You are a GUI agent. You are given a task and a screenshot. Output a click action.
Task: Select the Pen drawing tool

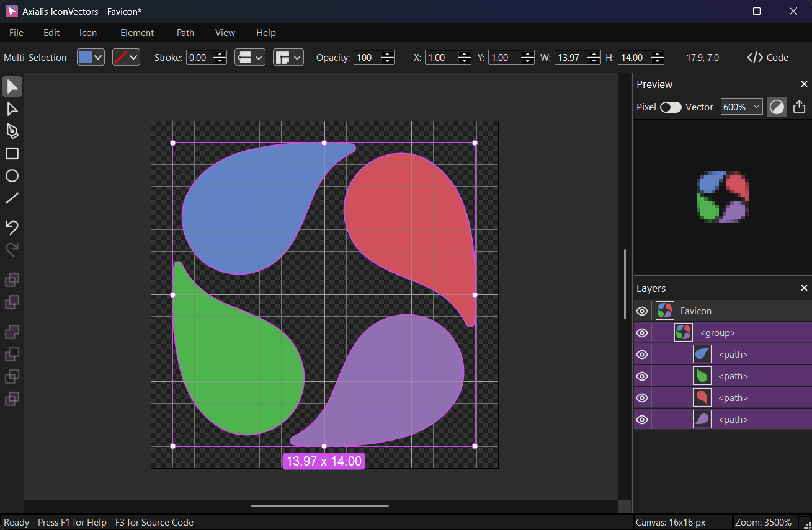(12, 131)
